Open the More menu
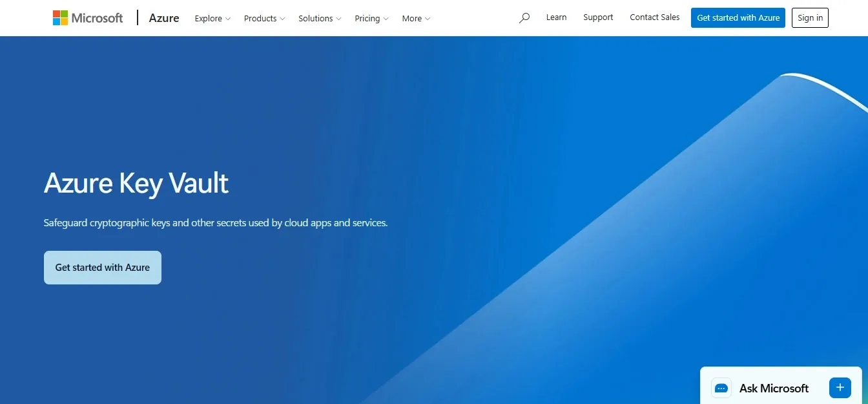Screen dimensions: 868x404 [x=417, y=18]
